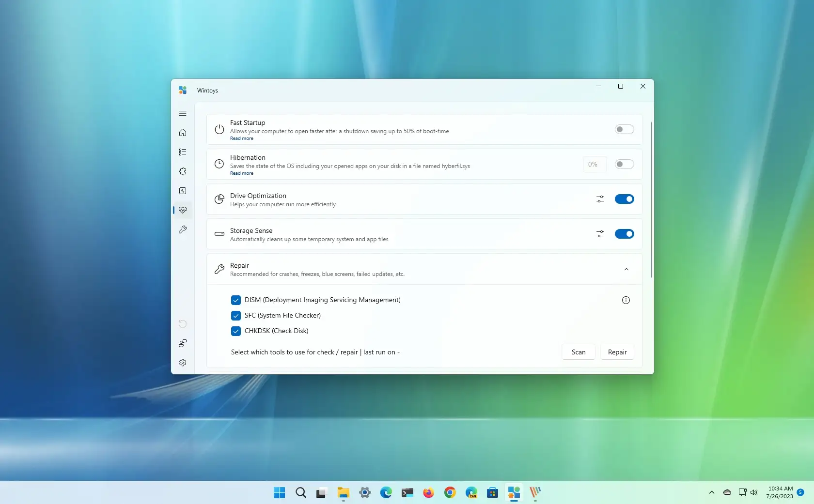Open the Services puzzle icon page
Image resolution: width=814 pixels, height=504 pixels.
click(183, 171)
